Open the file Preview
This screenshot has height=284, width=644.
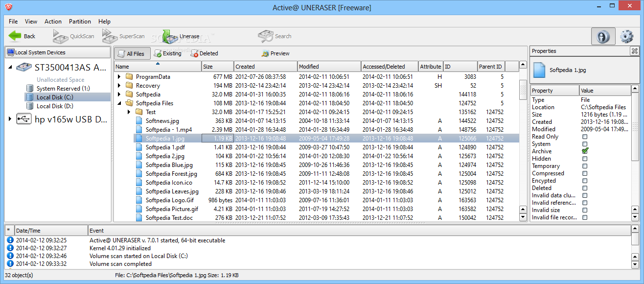coord(276,53)
